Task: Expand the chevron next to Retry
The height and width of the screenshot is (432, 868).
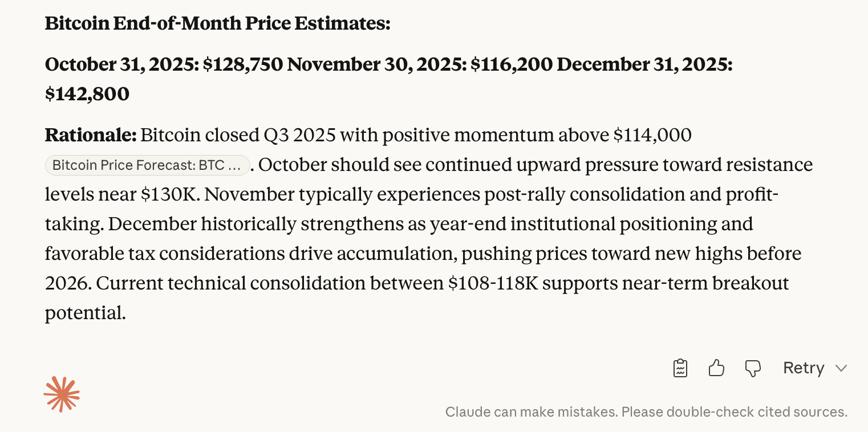Action: click(841, 368)
